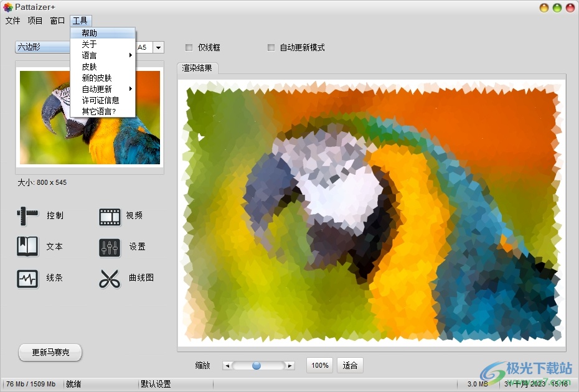Click the parrot source image thumbnail
The image size is (579, 392).
(90, 118)
